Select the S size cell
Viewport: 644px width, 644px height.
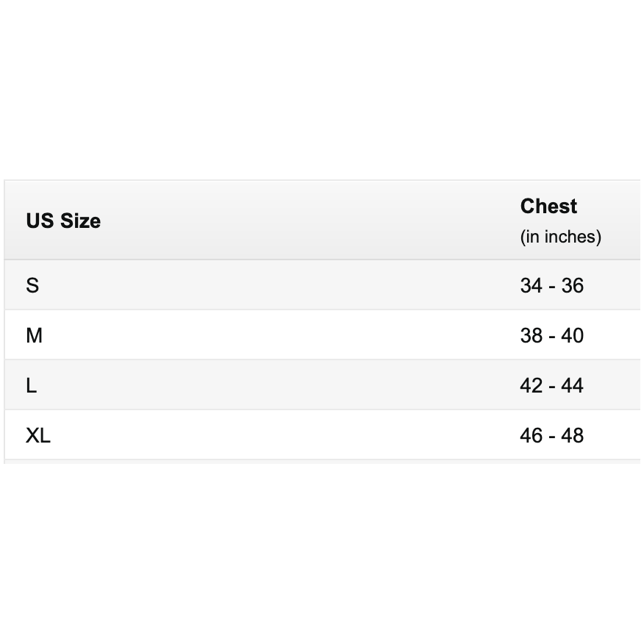pyautogui.click(x=32, y=285)
